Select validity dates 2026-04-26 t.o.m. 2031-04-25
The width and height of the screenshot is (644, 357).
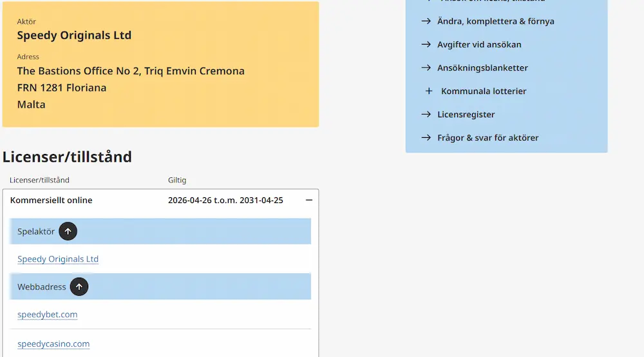(225, 200)
